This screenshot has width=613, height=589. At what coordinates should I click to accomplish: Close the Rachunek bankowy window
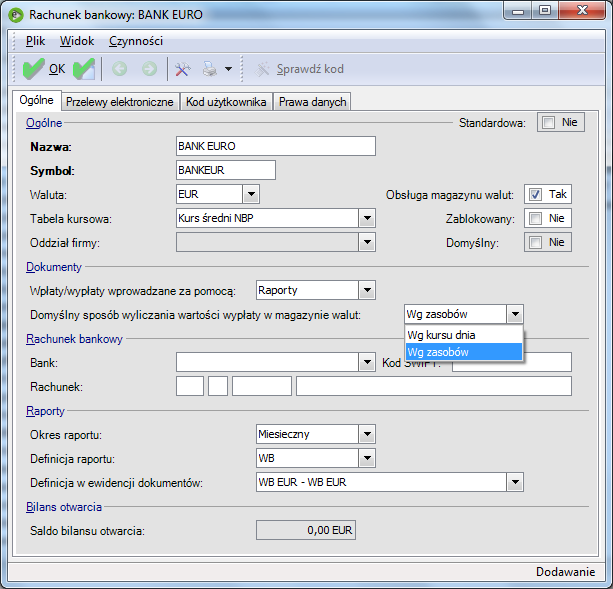pos(582,11)
